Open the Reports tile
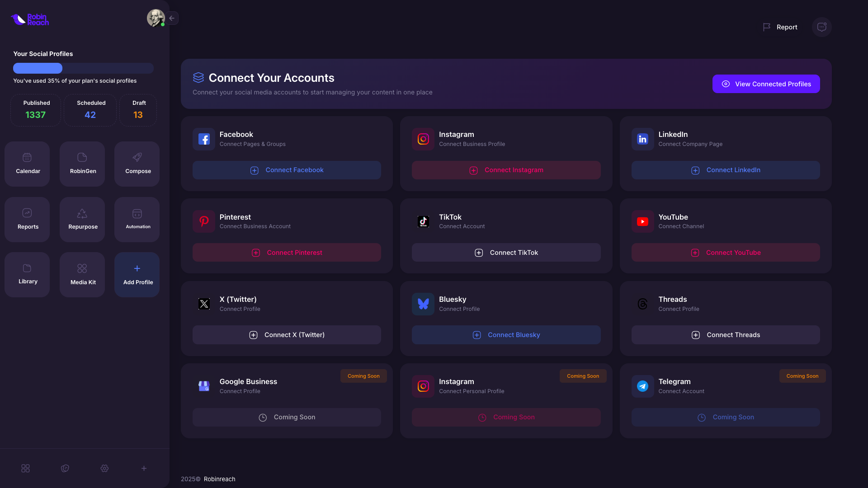This screenshot has height=488, width=868. 27,219
